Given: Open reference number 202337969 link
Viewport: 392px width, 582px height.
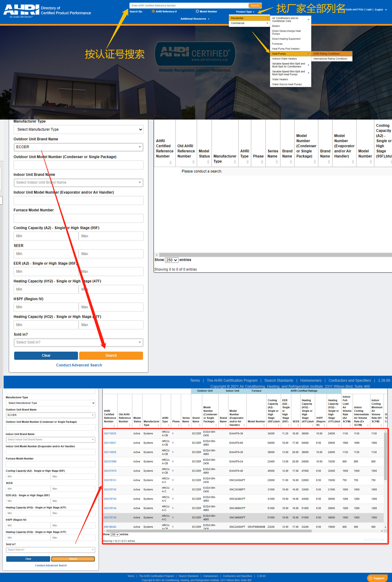Looking at the screenshot, I should tap(110, 462).
